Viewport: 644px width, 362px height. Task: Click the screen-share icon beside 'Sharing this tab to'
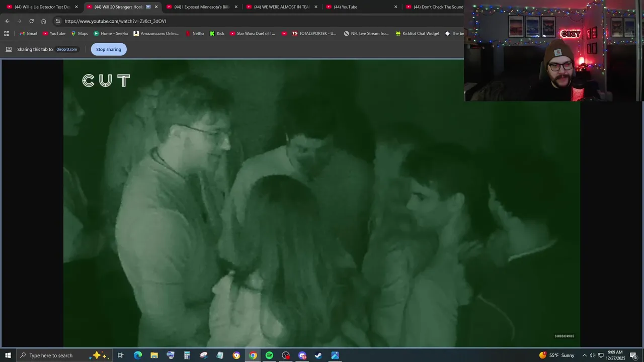click(x=9, y=49)
